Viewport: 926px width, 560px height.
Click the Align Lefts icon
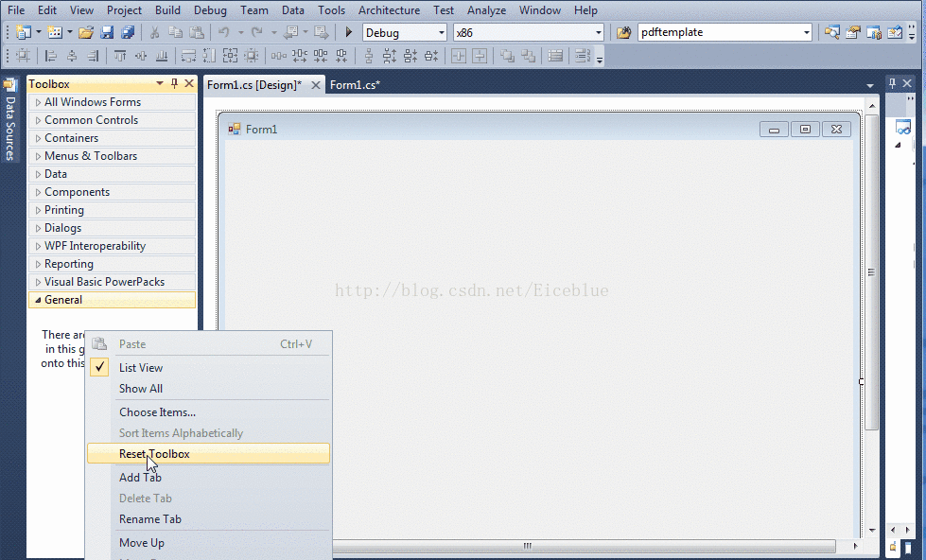pyautogui.click(x=51, y=56)
